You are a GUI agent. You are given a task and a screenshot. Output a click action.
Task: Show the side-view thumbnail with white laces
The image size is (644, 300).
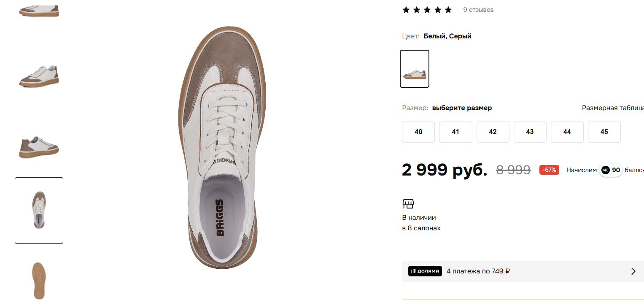coord(39,76)
